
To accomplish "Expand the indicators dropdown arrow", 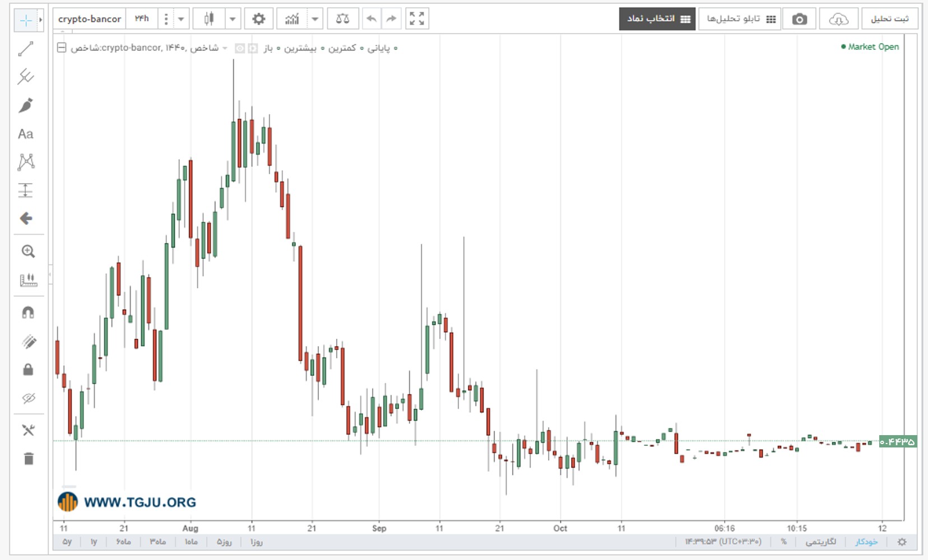I will tap(315, 19).
